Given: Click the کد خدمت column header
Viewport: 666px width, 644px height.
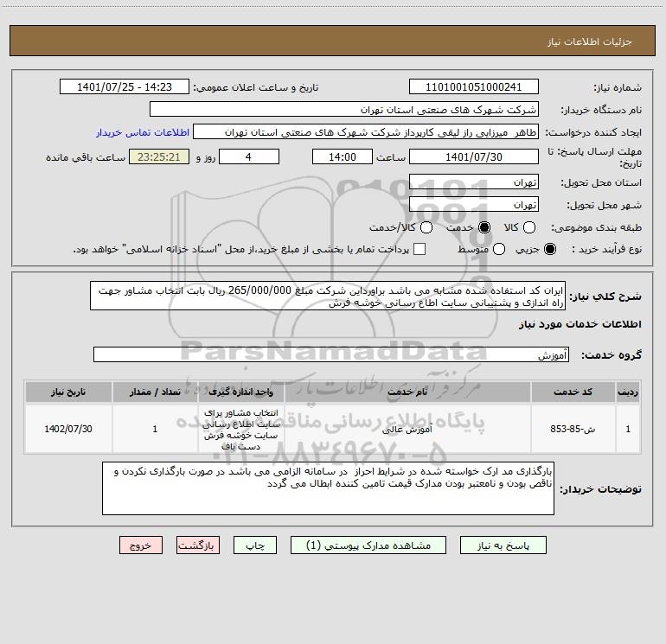Looking at the screenshot, I should (x=573, y=392).
